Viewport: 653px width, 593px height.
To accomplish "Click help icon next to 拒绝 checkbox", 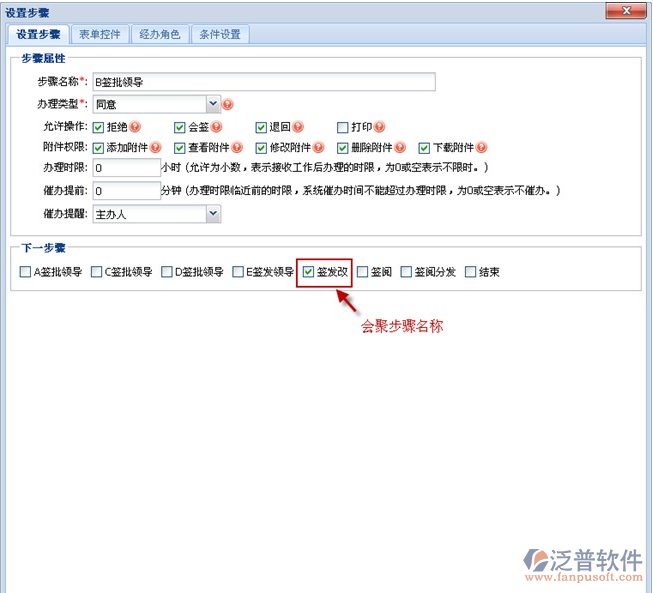I will pos(136,127).
